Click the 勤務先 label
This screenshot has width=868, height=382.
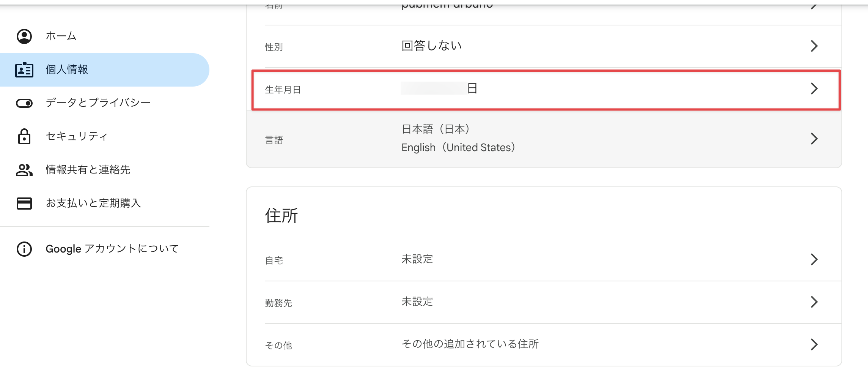pos(278,303)
